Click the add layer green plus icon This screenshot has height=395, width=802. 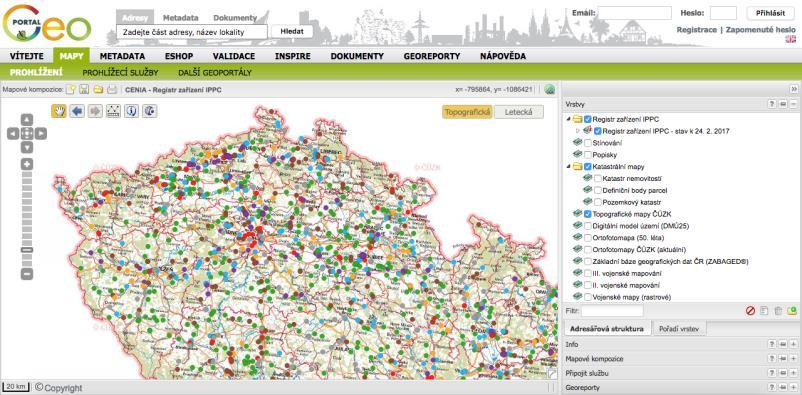(792, 311)
